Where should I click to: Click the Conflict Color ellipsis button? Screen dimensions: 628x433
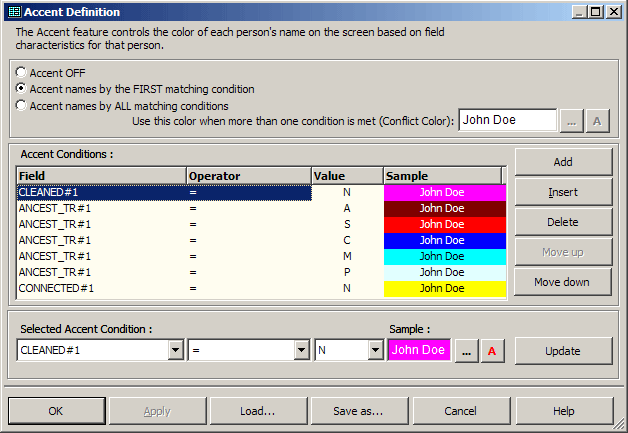point(571,120)
